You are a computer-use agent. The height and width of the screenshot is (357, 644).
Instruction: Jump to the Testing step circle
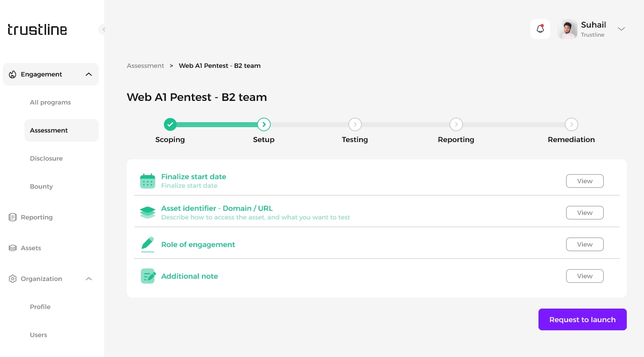click(355, 124)
